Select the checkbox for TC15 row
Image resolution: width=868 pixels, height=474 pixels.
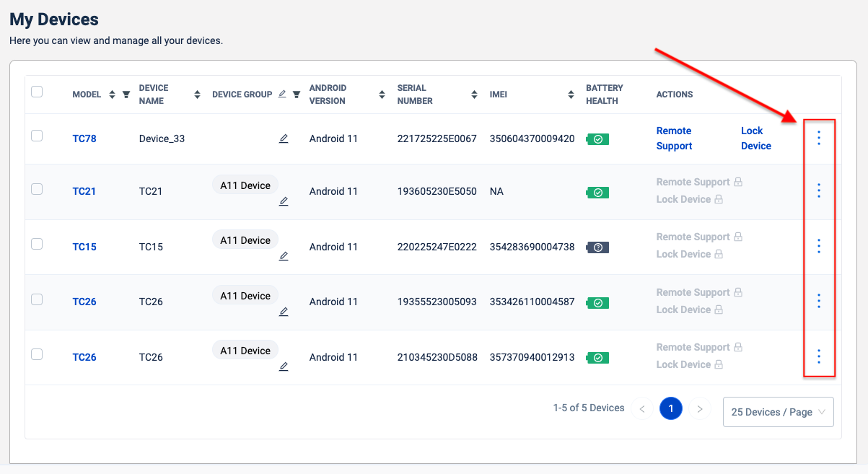[37, 244]
